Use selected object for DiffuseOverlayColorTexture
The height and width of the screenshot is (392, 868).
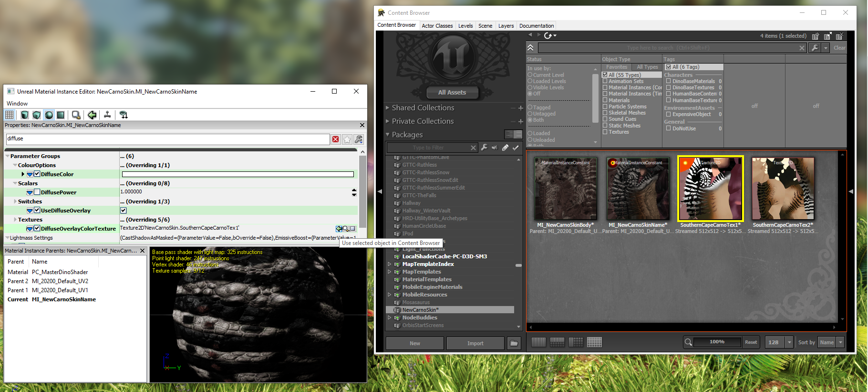tap(339, 229)
